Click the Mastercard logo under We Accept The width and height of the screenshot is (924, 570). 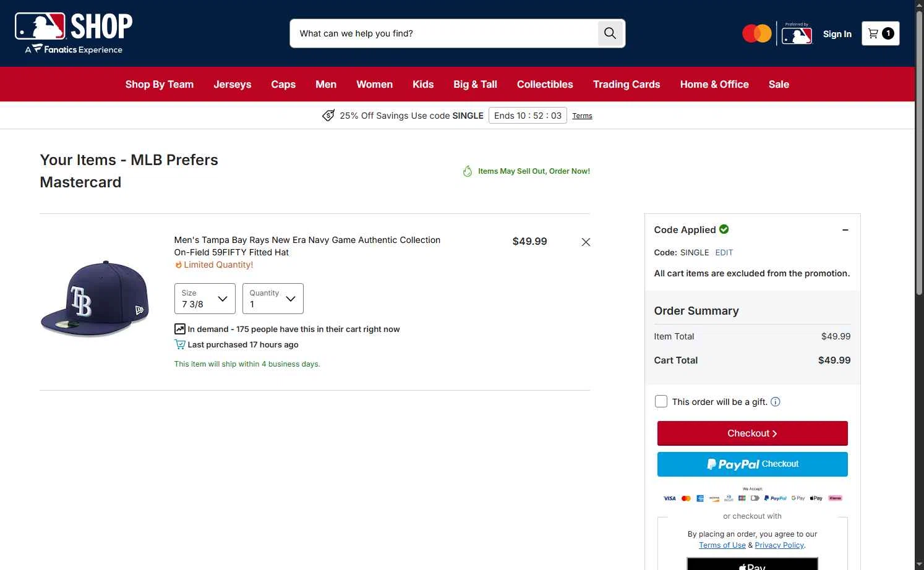[686, 498]
